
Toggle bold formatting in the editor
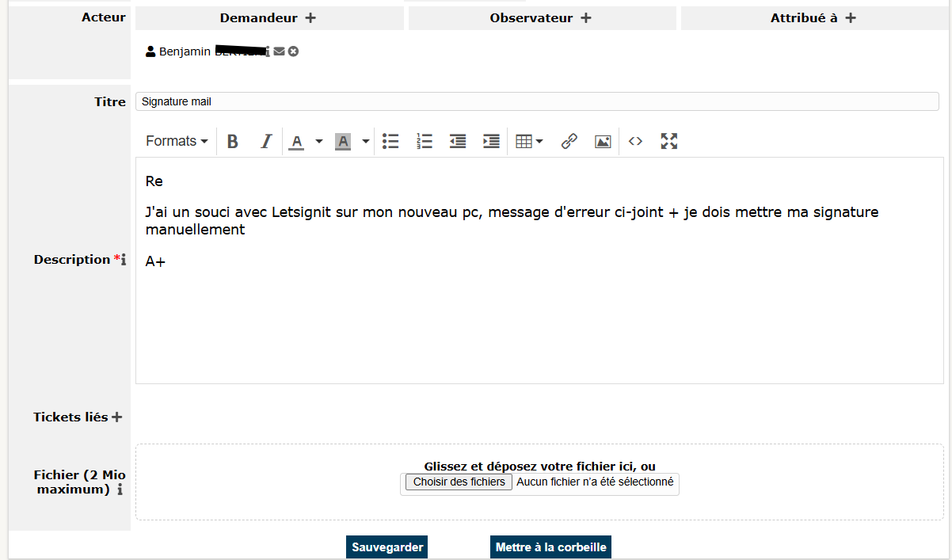[233, 142]
